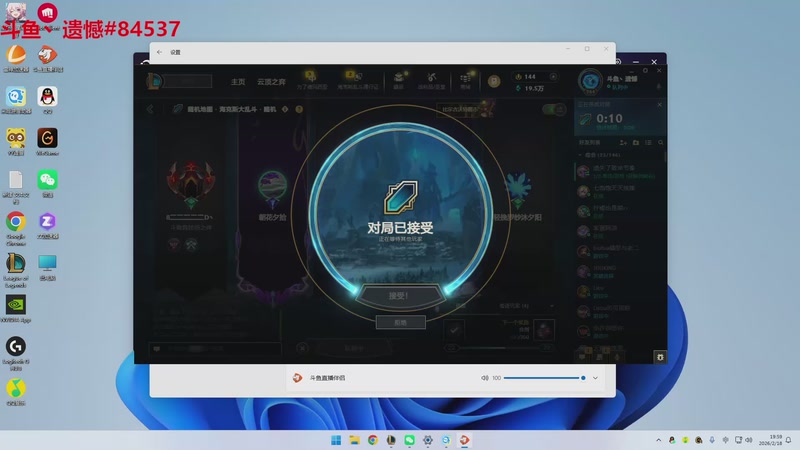Close the queue timer panel
800x450 pixels.
click(x=659, y=105)
